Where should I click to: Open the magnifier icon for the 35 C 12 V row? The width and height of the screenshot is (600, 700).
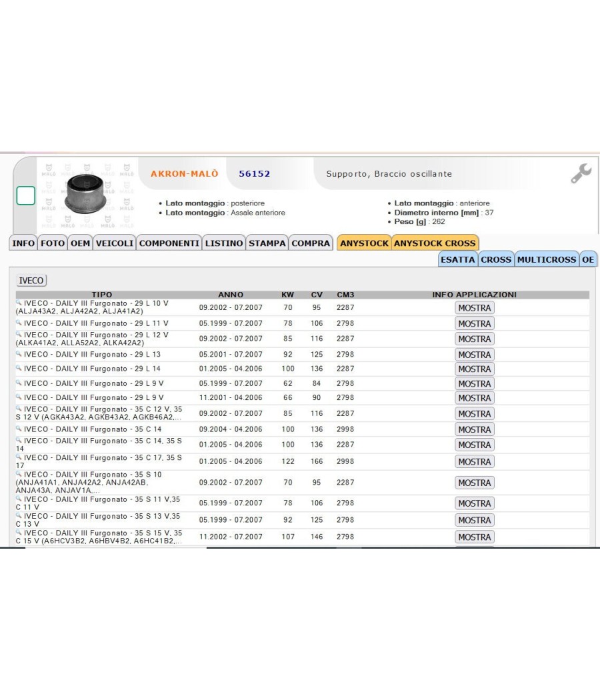pos(19,409)
